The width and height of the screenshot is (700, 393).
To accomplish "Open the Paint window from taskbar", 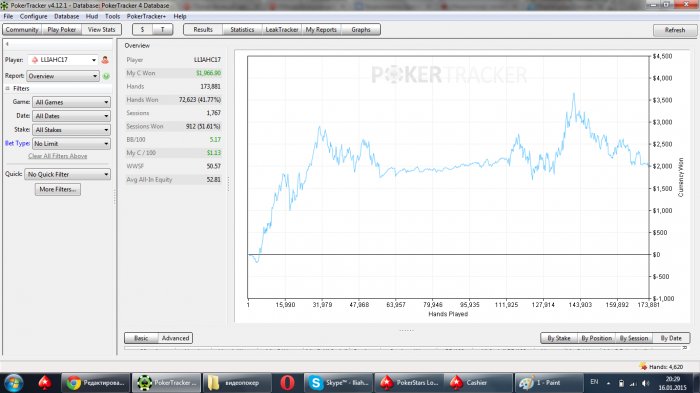I will tap(549, 383).
